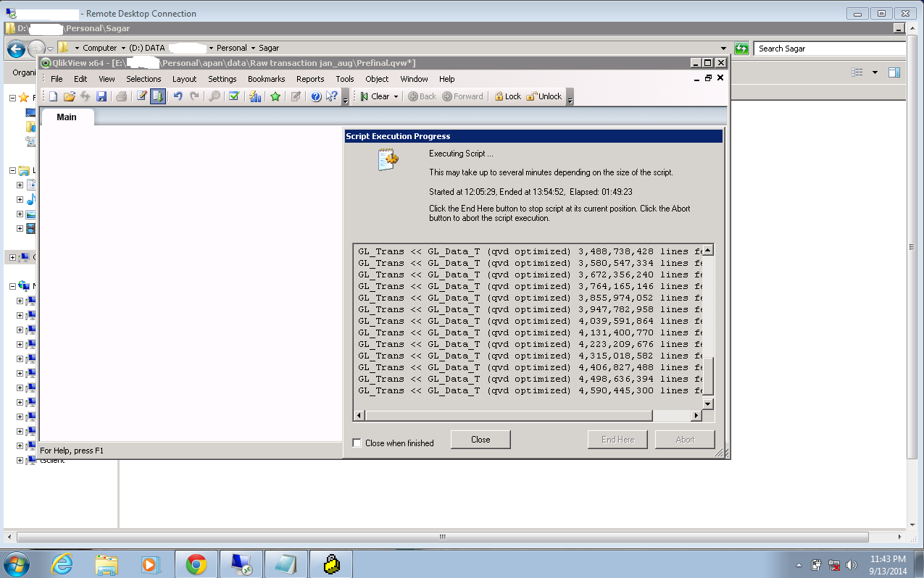
Task: Launch the Quick Chart wizard icon
Action: [x=255, y=96]
